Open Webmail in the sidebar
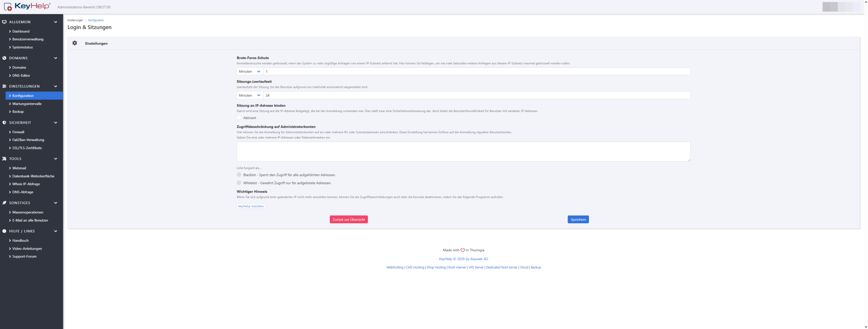 point(19,168)
